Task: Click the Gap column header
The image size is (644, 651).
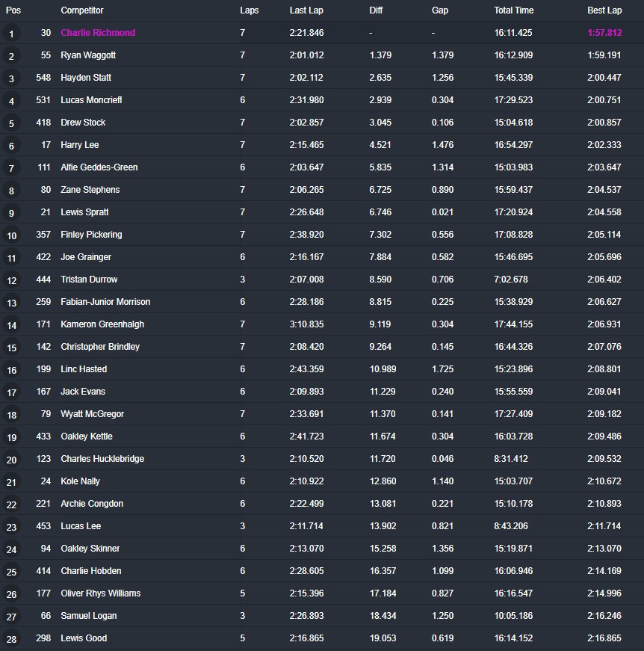Action: (440, 10)
